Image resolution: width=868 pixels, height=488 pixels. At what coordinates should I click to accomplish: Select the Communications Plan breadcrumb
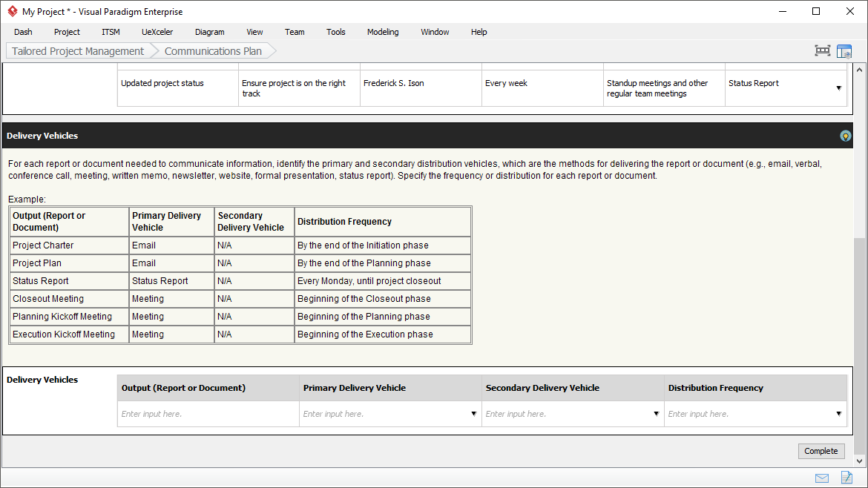click(x=213, y=51)
